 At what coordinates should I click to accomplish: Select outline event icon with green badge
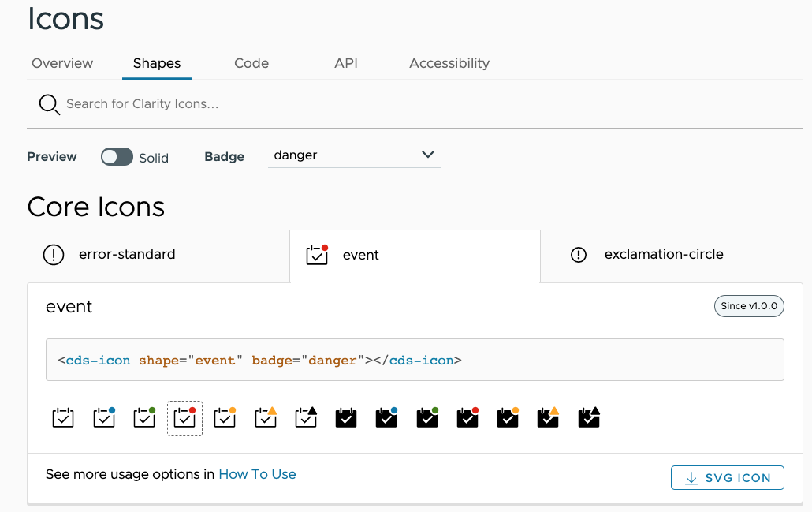tap(144, 417)
